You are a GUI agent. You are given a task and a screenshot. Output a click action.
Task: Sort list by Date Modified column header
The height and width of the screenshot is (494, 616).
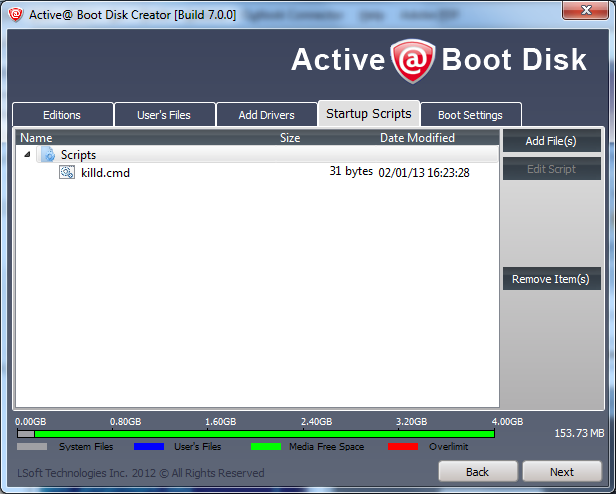click(417, 138)
